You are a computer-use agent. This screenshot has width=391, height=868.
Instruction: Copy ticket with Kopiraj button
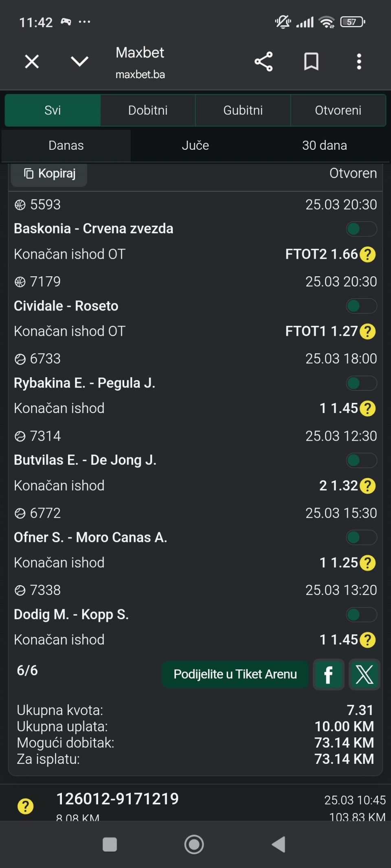tap(50, 174)
